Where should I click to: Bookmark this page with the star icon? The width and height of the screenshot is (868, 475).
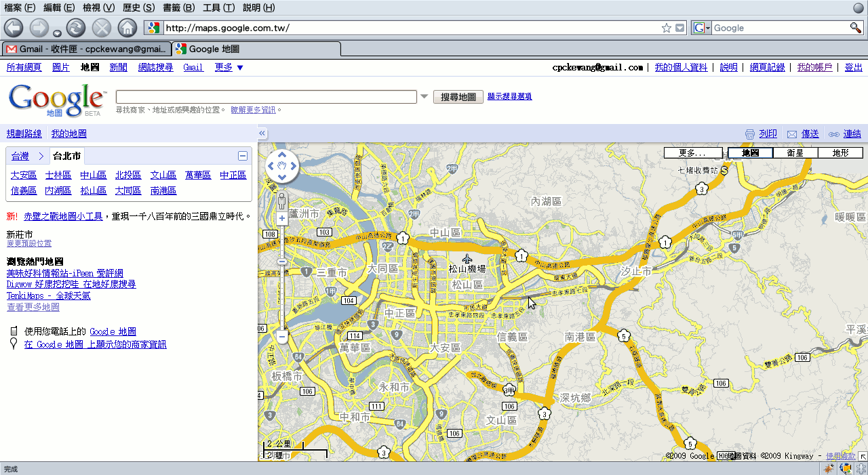pos(667,28)
